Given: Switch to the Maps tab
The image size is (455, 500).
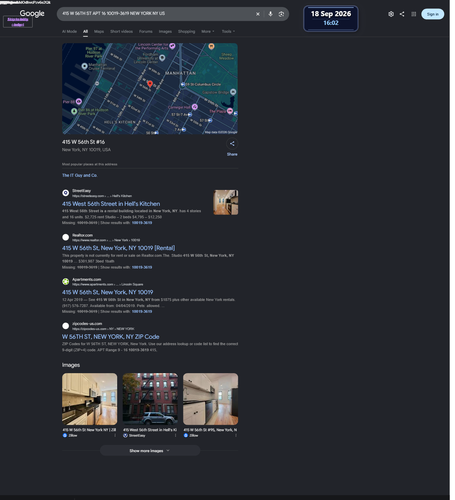Looking at the screenshot, I should pos(99,31).
